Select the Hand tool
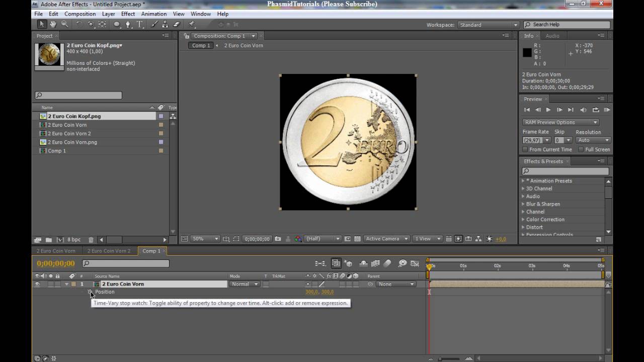 coord(53,24)
